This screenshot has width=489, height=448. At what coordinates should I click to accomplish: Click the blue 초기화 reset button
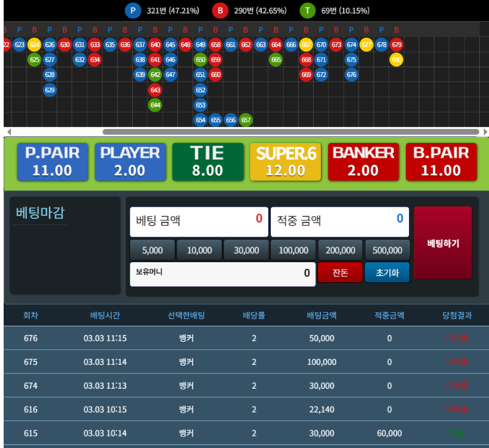[x=386, y=273]
